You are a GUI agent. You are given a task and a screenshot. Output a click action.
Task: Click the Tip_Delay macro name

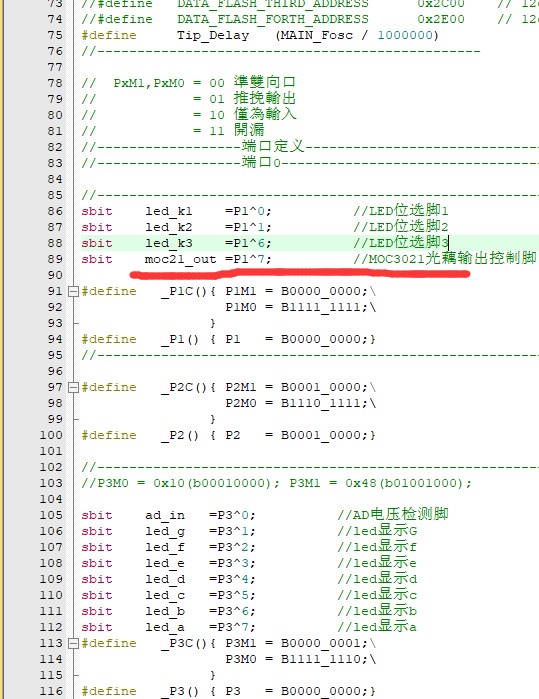point(213,36)
